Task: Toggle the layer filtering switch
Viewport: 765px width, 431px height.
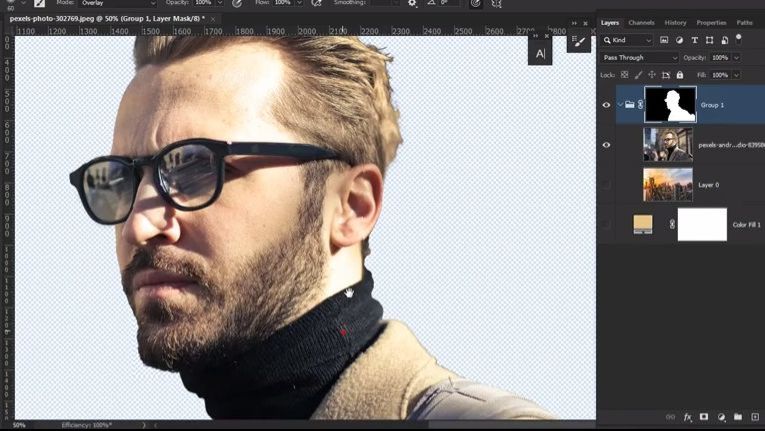Action: point(739,38)
